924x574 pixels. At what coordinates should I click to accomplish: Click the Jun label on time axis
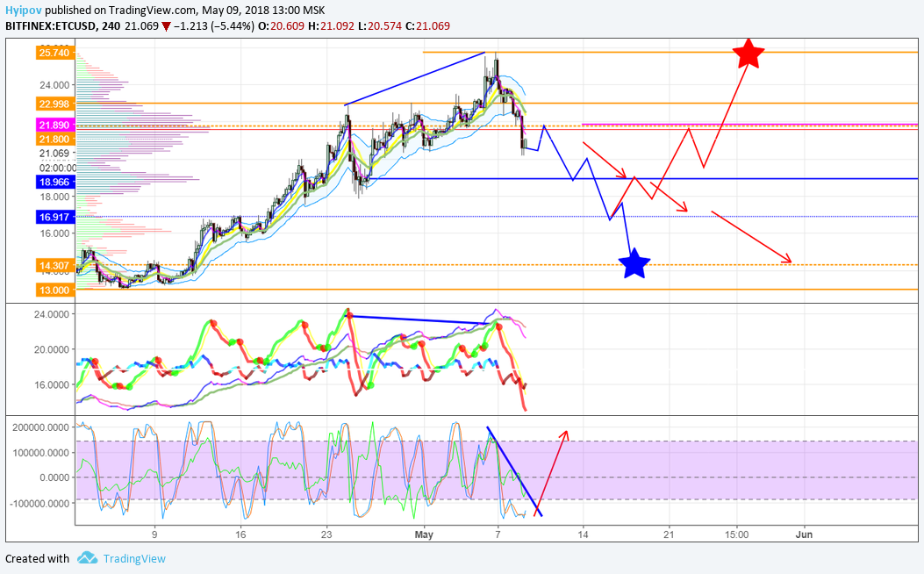804,535
